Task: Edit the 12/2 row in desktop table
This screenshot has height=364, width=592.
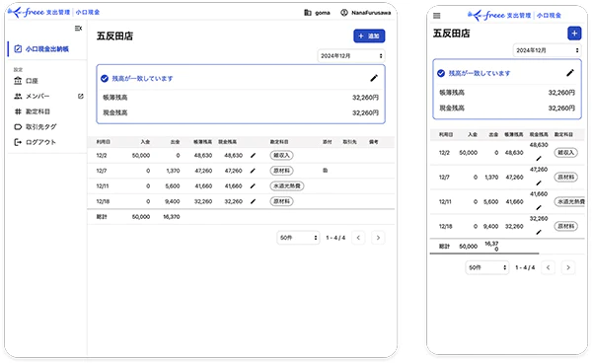Action: (x=253, y=155)
